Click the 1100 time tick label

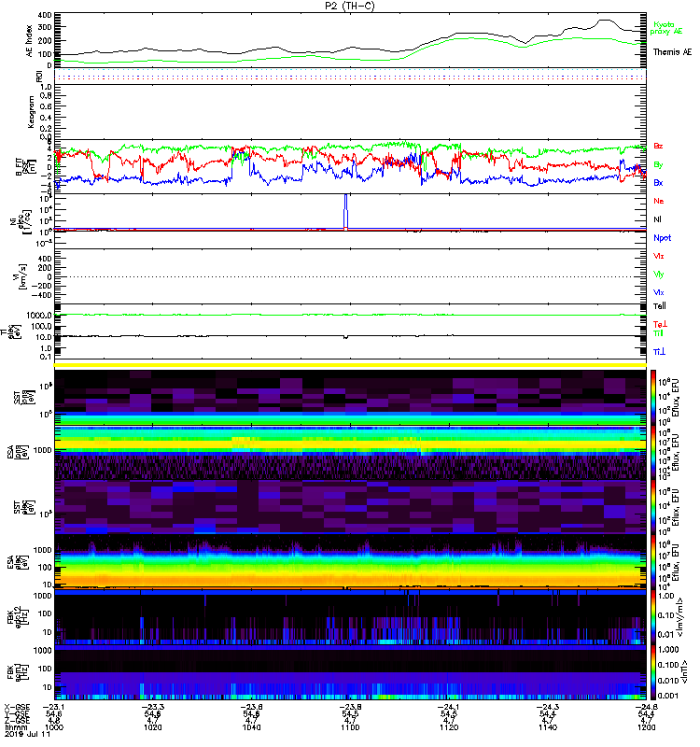click(350, 727)
